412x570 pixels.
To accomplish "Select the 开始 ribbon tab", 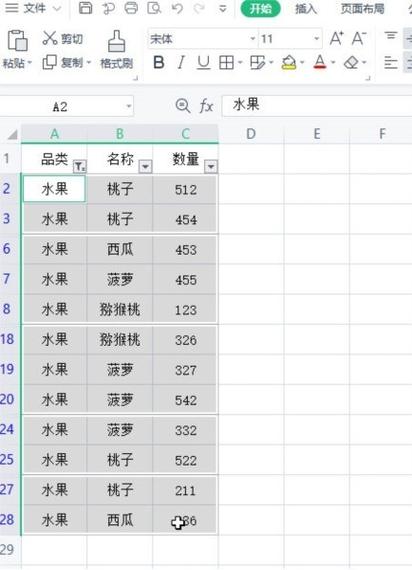I will point(260,8).
